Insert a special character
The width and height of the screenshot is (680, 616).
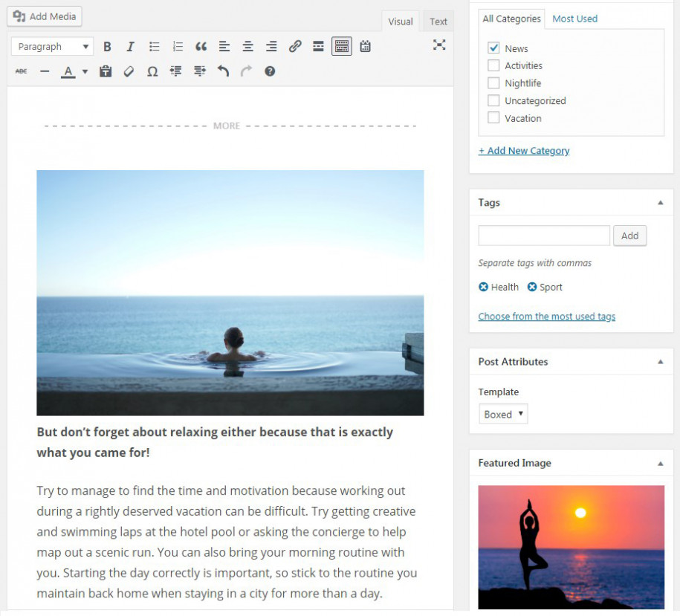pos(152,71)
